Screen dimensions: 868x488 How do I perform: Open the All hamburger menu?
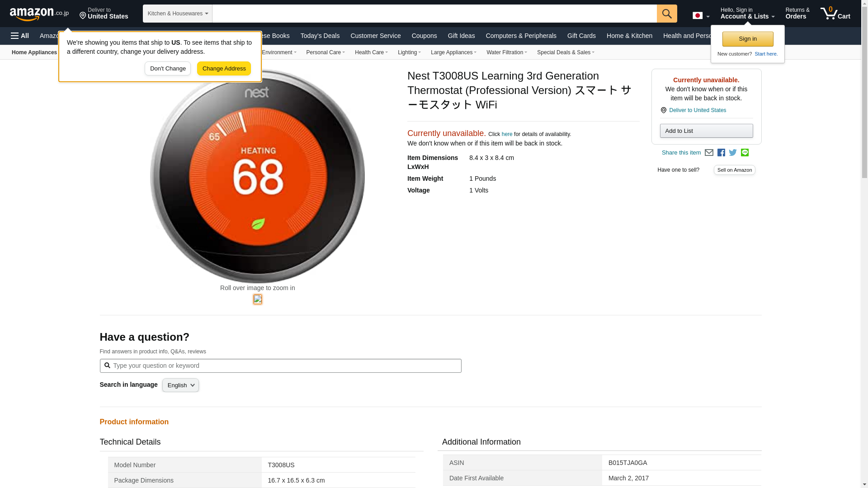click(x=20, y=36)
